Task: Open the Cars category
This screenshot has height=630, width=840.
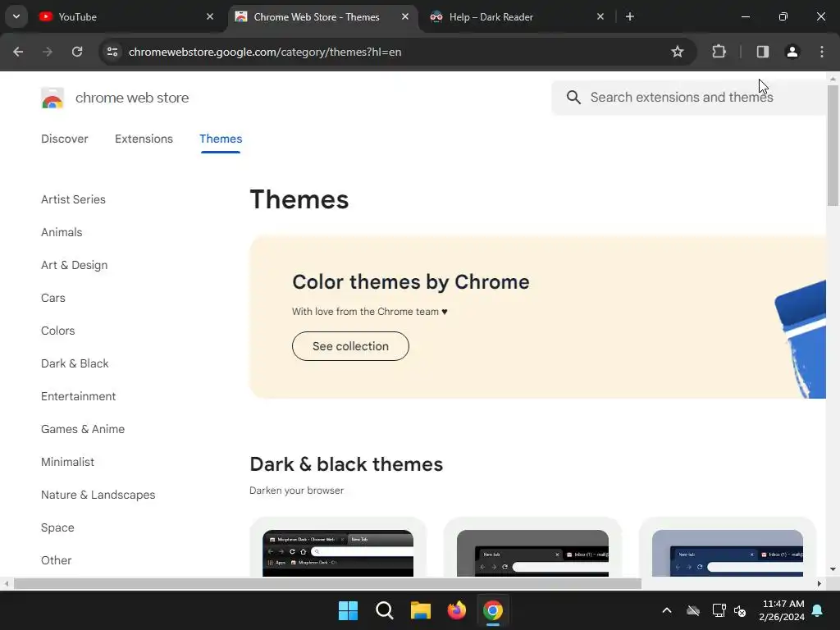Action: [x=53, y=298]
